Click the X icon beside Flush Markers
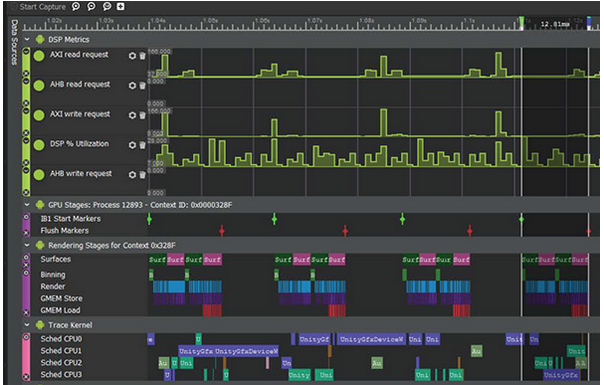This screenshot has height=385, width=604. 26,233
